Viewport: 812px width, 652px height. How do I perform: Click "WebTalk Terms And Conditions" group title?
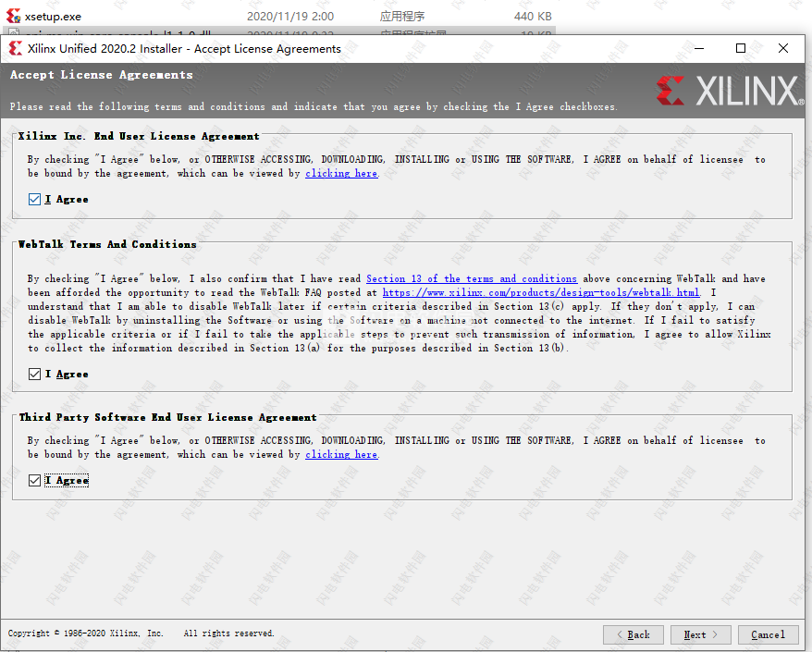click(x=107, y=244)
